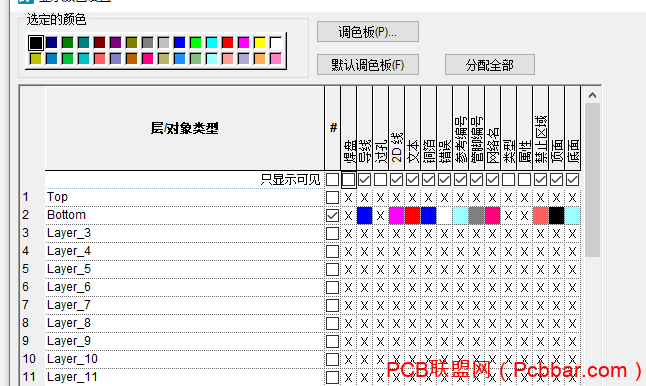
Task: Click Bottom layer pale cyan 底面 color cell
Action: click(572, 215)
